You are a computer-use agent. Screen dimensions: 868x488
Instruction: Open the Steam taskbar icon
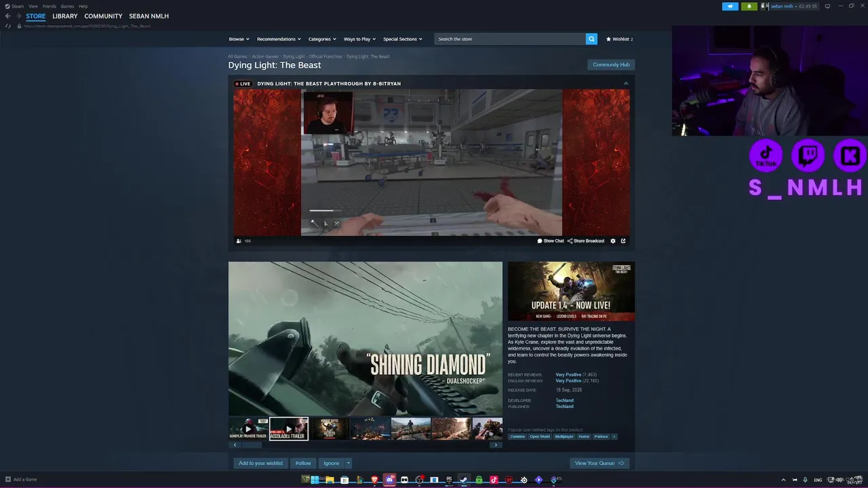[x=464, y=480]
